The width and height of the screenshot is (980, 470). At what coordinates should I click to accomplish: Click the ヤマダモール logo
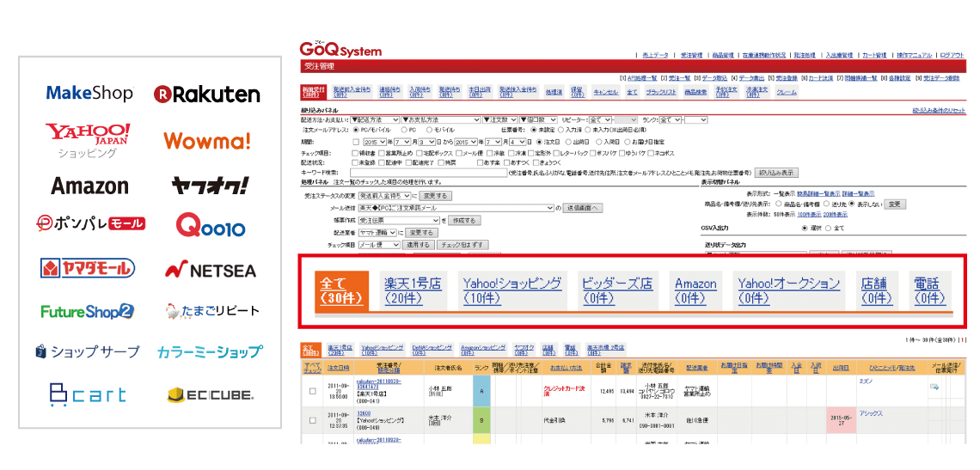(87, 269)
